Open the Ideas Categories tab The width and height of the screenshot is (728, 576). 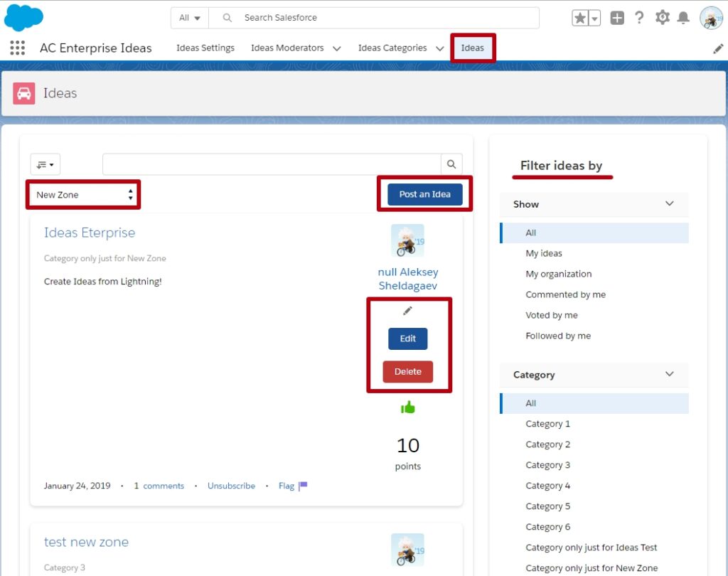click(x=392, y=48)
